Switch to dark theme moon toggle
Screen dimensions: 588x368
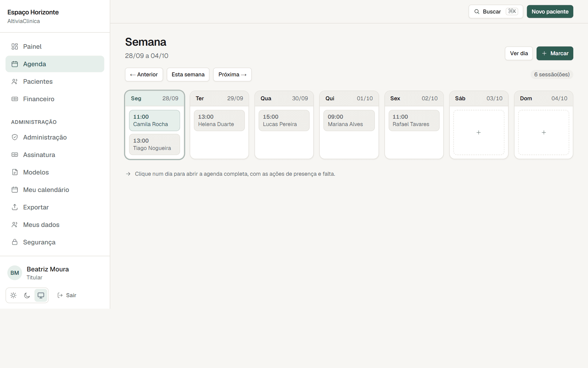[27, 295]
